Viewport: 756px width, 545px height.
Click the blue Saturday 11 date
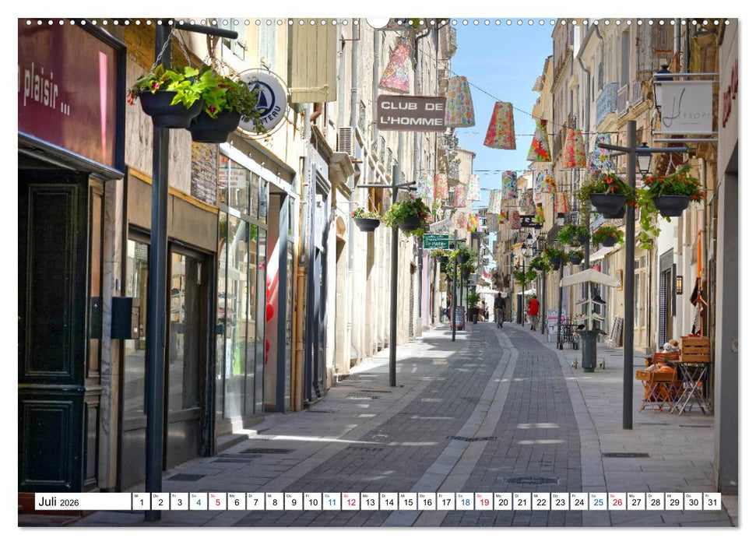point(331,501)
